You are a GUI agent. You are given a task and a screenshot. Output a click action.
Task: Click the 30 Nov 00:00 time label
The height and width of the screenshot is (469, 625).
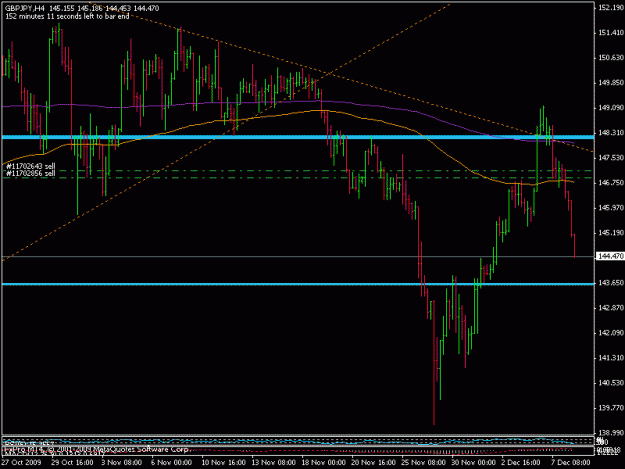click(473, 463)
